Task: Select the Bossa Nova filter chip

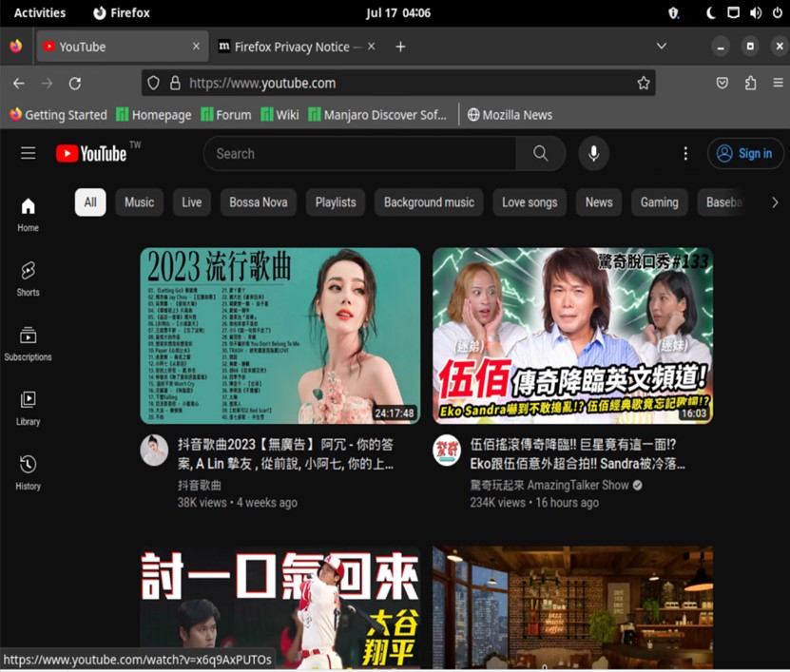Action: (259, 202)
